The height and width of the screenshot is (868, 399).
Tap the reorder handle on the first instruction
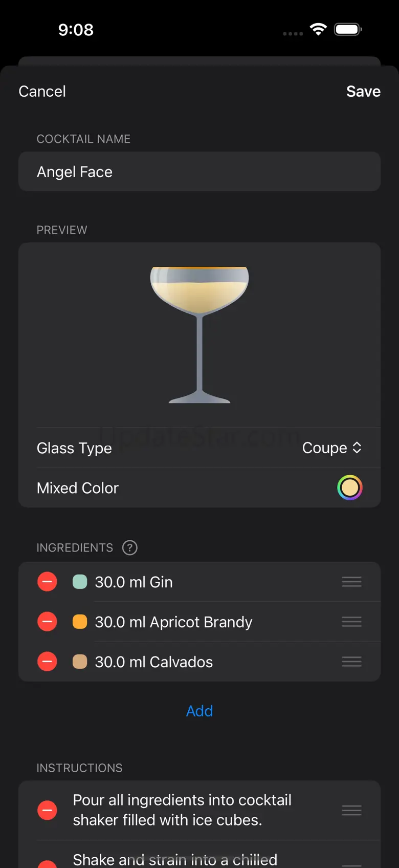click(351, 810)
